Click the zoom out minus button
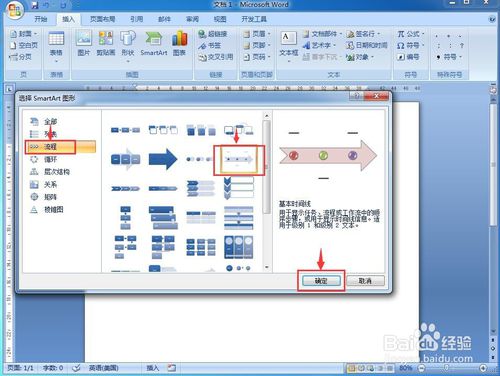This screenshot has height=376, width=500. [422, 368]
